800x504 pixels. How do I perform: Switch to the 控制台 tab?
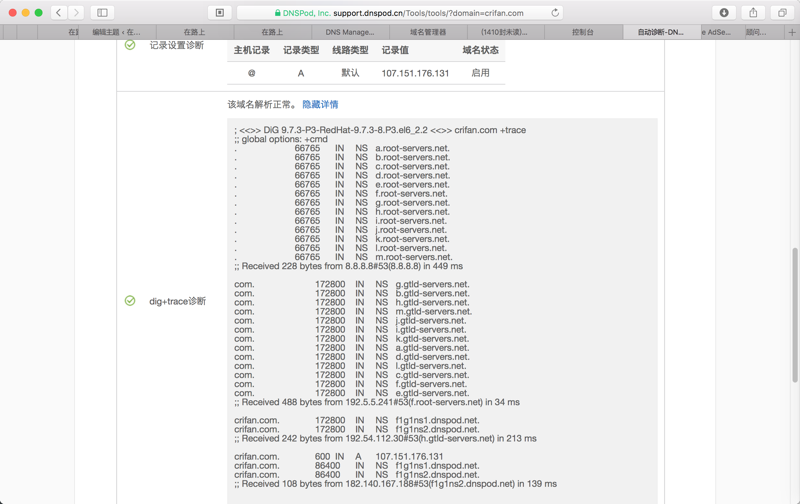[x=583, y=32]
